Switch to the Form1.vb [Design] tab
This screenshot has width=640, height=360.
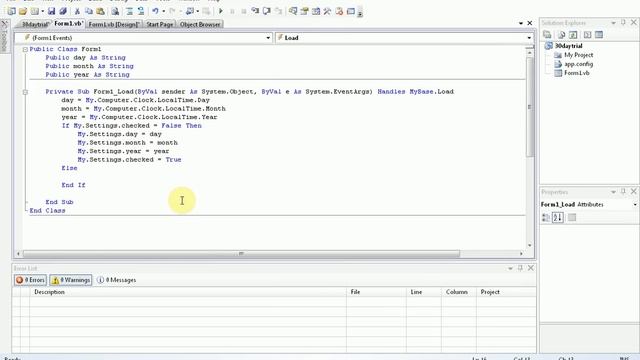[114, 24]
